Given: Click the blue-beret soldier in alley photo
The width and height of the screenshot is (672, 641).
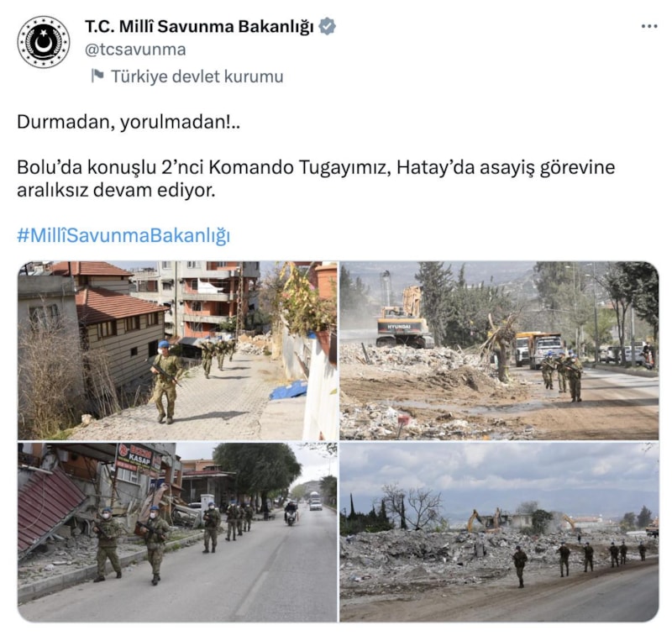Looking at the screenshot, I should coord(165,381).
